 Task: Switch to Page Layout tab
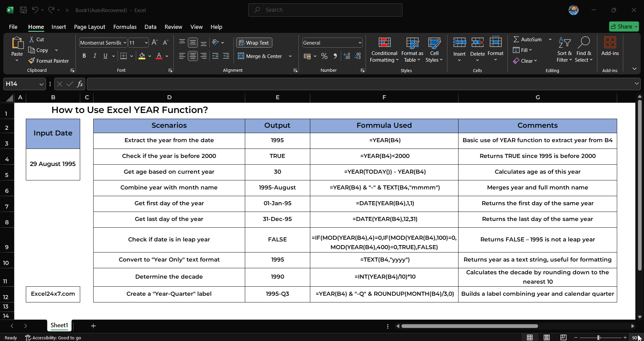tap(90, 27)
